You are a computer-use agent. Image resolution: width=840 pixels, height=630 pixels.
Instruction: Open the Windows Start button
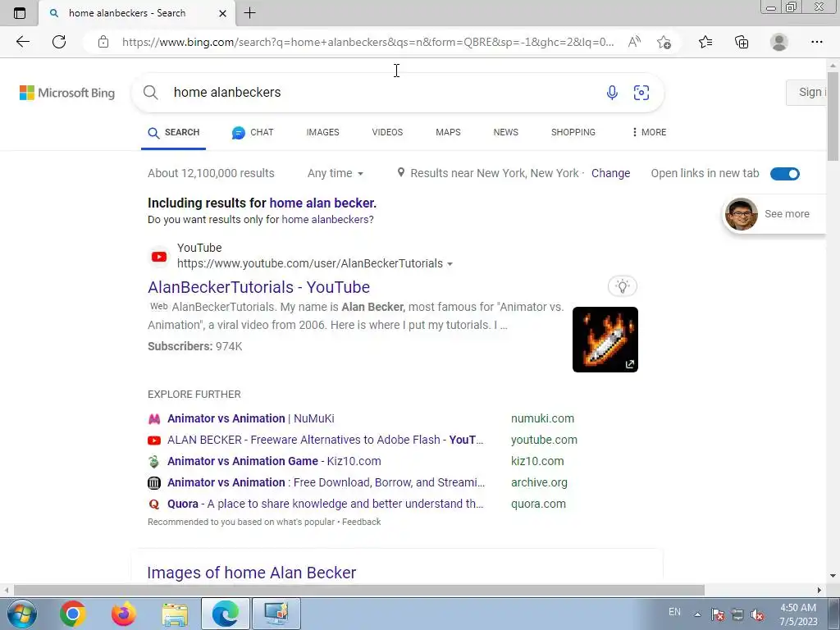(21, 614)
